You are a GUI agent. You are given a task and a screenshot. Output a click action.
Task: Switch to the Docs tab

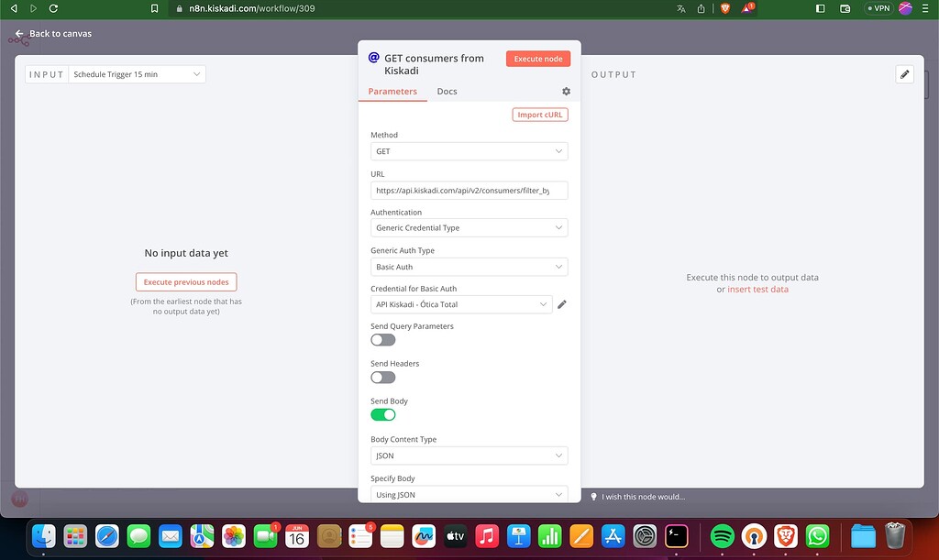click(x=447, y=92)
